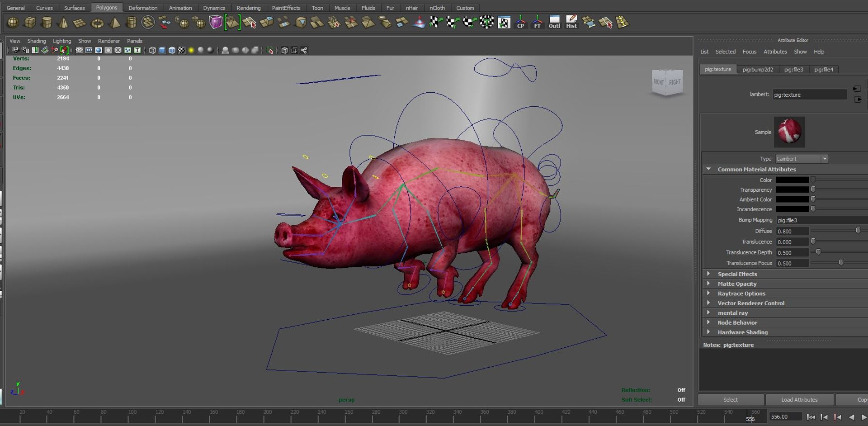Create a polygon pipe from the shelf
The width and height of the screenshot is (868, 426).
tap(131, 22)
